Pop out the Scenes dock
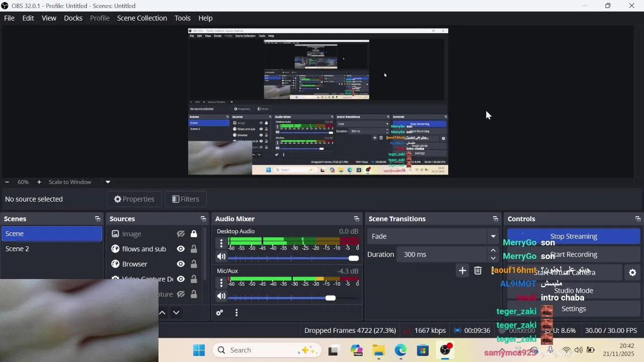Image resolution: width=644 pixels, height=362 pixels. coord(98,219)
